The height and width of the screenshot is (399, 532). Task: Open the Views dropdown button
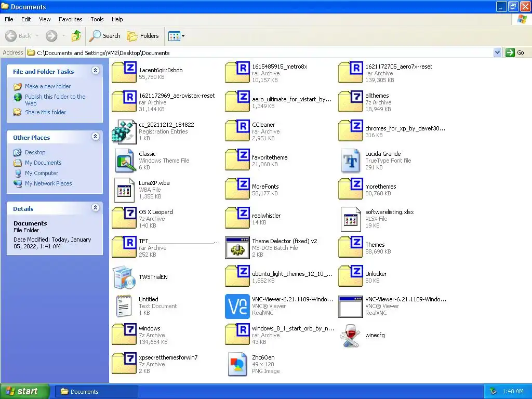(x=177, y=36)
